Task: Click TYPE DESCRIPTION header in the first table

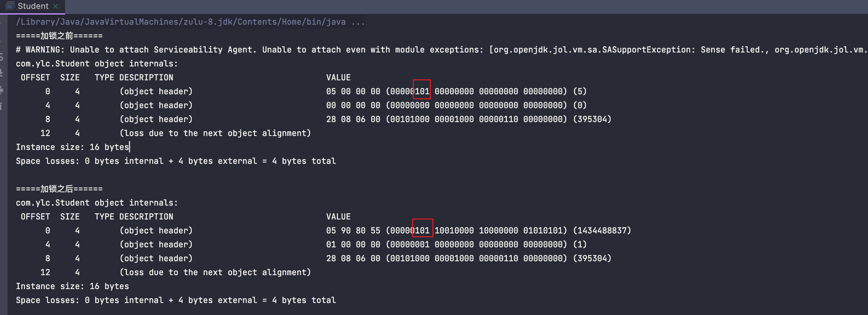Action: point(134,77)
